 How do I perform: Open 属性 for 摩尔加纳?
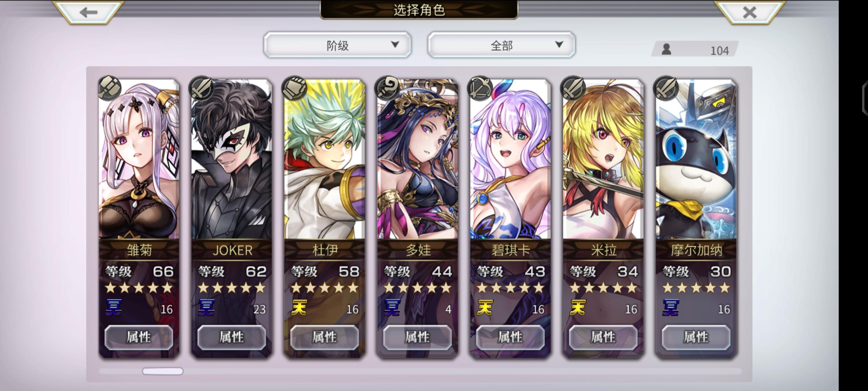(696, 337)
